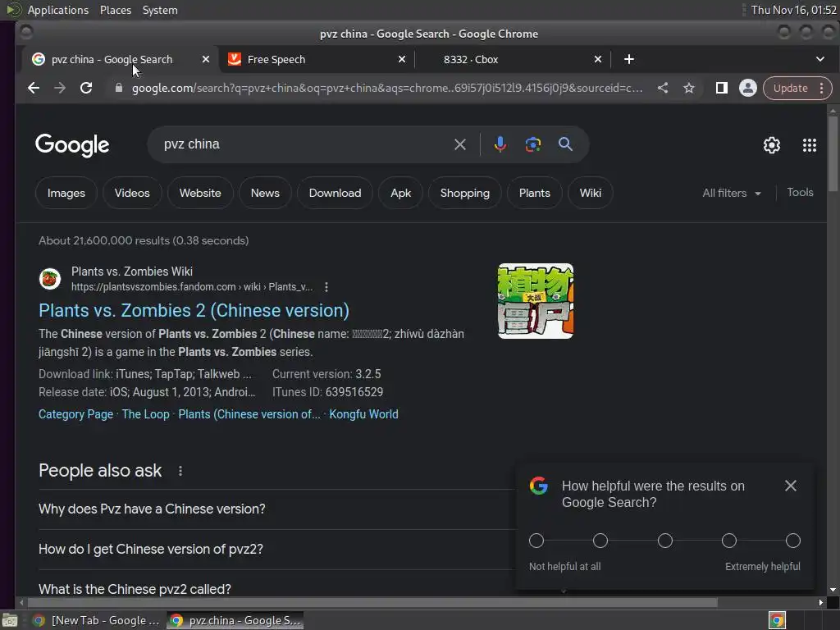Image resolution: width=840 pixels, height=630 pixels.
Task: Apply the Wiki filter chip
Action: [x=591, y=193]
